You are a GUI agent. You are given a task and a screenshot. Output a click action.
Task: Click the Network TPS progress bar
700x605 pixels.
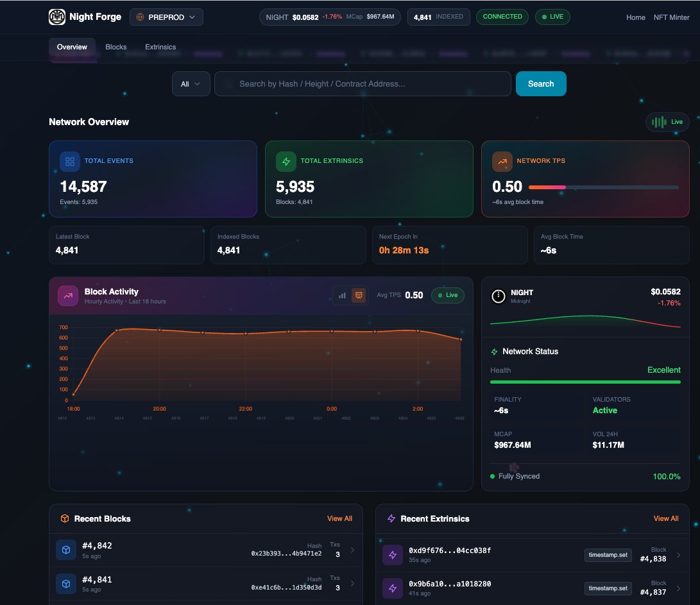604,187
